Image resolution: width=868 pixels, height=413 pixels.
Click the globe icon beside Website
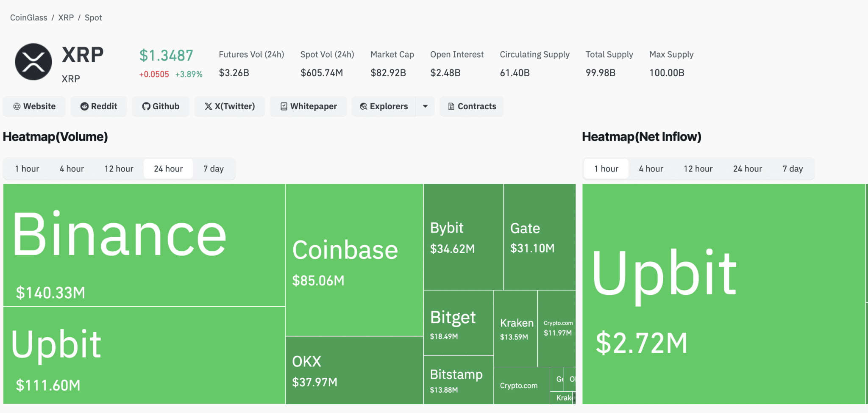tap(17, 106)
